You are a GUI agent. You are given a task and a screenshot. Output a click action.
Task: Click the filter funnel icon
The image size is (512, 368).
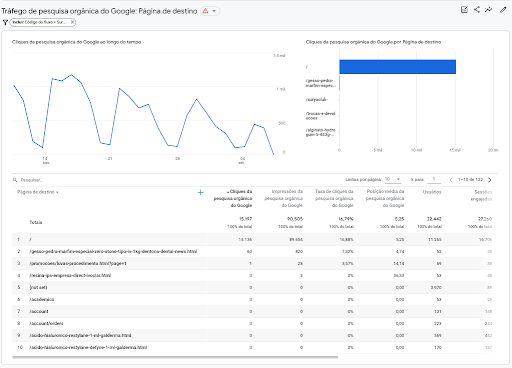5,22
